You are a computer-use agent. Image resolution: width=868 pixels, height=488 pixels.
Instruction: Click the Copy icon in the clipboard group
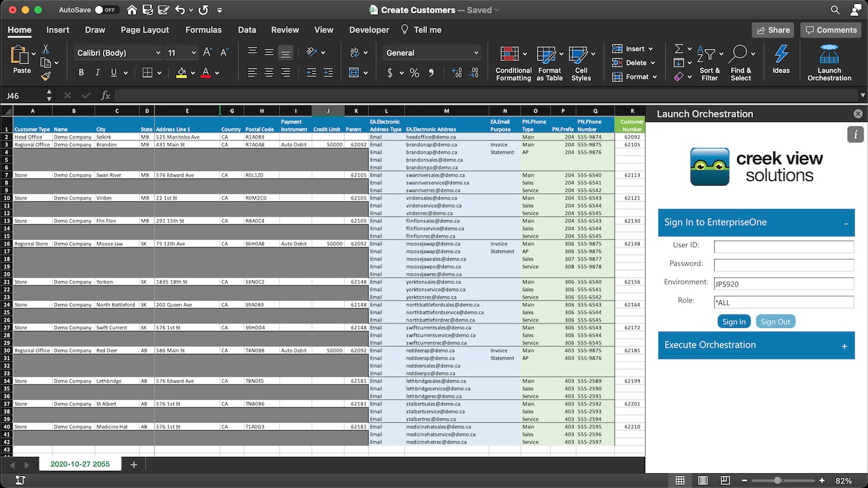(46, 63)
